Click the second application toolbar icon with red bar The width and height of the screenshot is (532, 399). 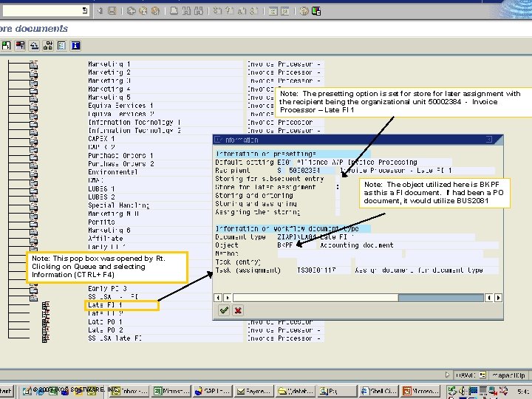[20, 46]
